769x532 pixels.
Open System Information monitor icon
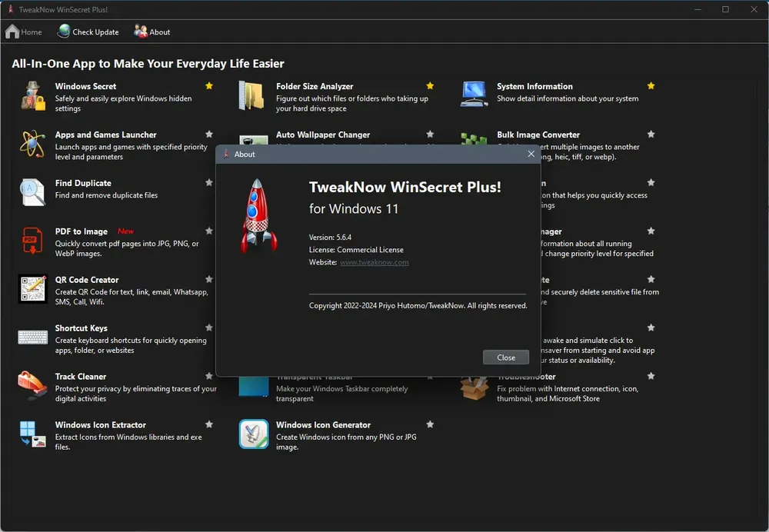[x=474, y=94]
